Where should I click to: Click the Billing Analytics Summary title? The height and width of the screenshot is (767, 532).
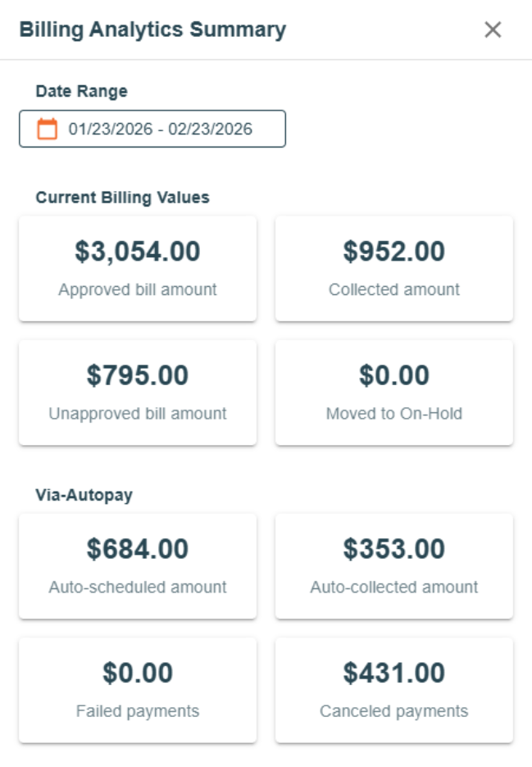coord(152,30)
